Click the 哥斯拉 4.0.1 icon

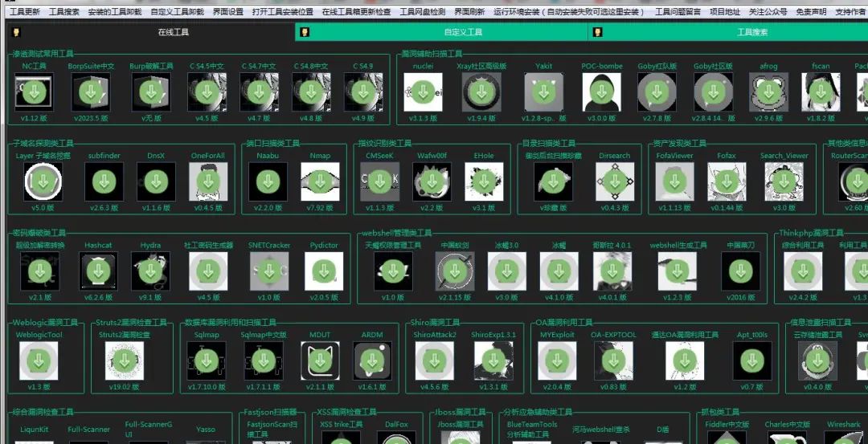[x=612, y=271]
